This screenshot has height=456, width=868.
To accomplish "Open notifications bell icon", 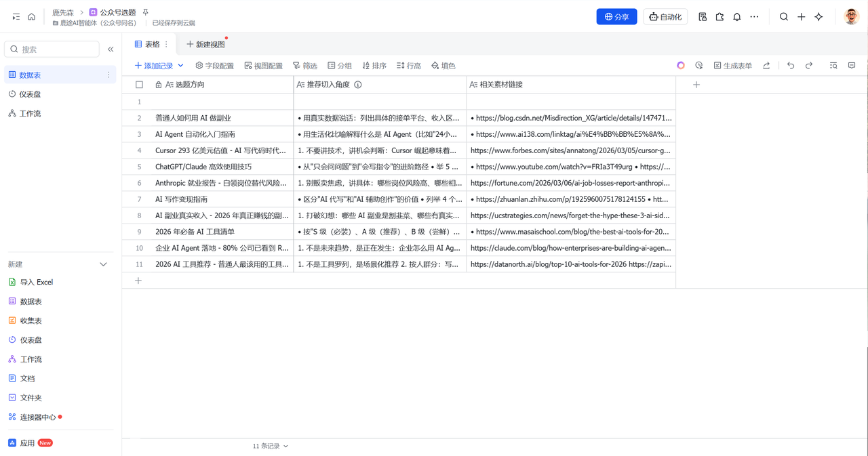I will [x=737, y=17].
